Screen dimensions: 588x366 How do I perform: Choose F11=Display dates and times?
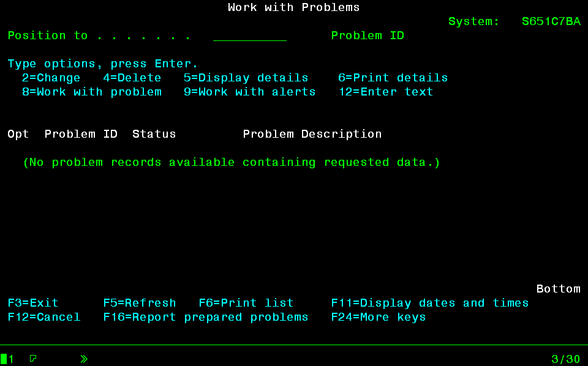click(429, 303)
